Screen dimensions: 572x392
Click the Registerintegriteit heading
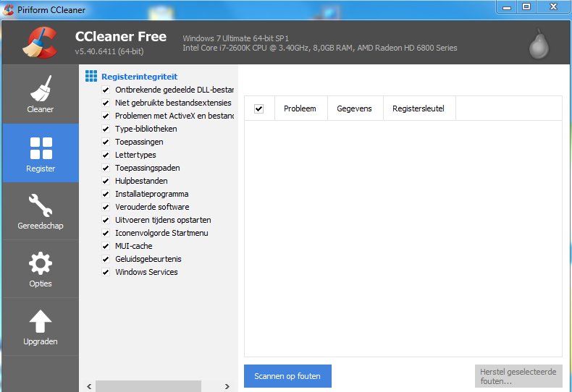click(x=139, y=77)
